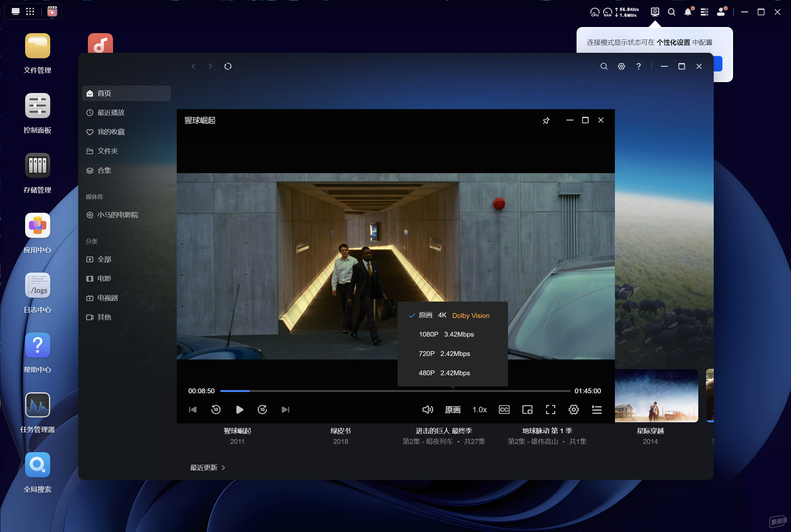Open 全局搜索 on the desktop
This screenshot has height=532, width=791.
point(38,473)
